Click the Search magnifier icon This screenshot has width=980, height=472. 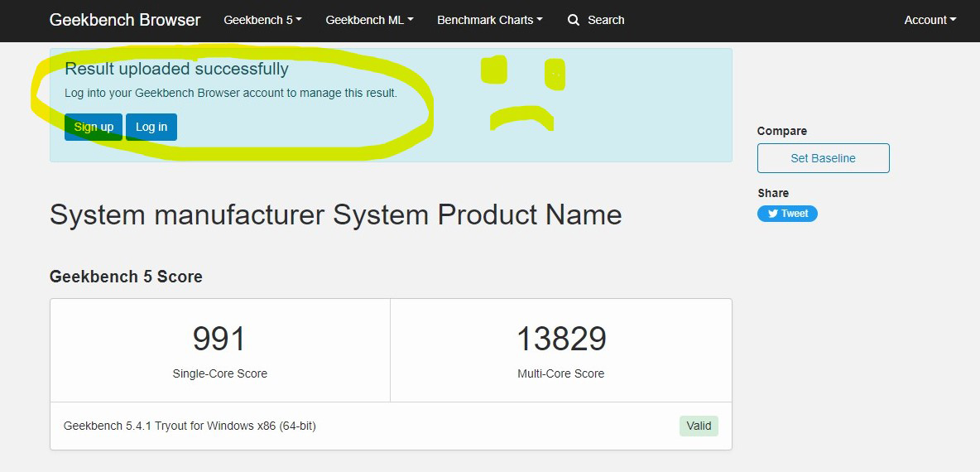573,20
